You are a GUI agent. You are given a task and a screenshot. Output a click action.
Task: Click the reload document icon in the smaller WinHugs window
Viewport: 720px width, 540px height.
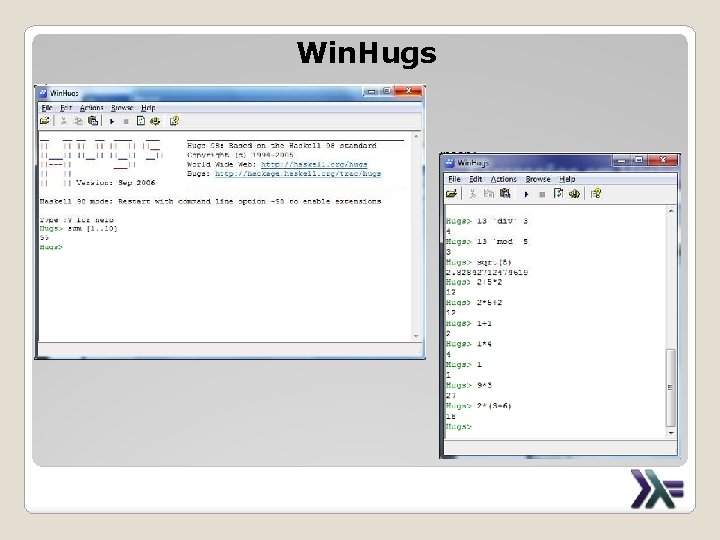(558, 193)
